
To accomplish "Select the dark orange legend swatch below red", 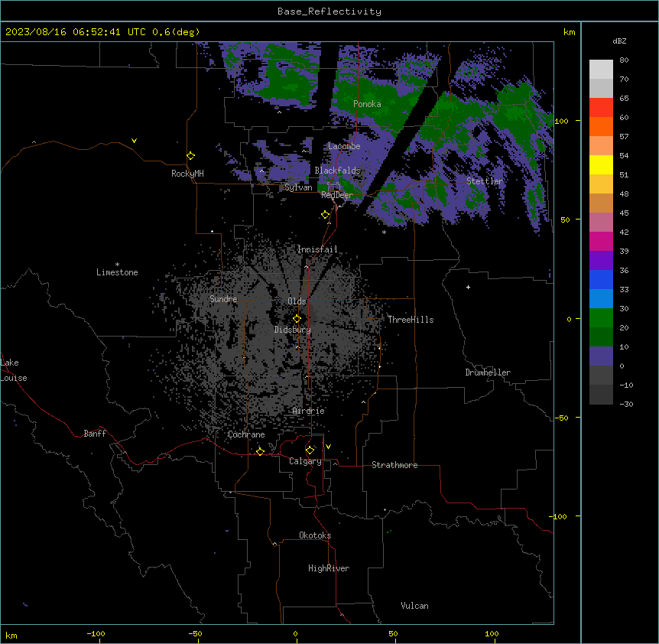I will point(601,126).
